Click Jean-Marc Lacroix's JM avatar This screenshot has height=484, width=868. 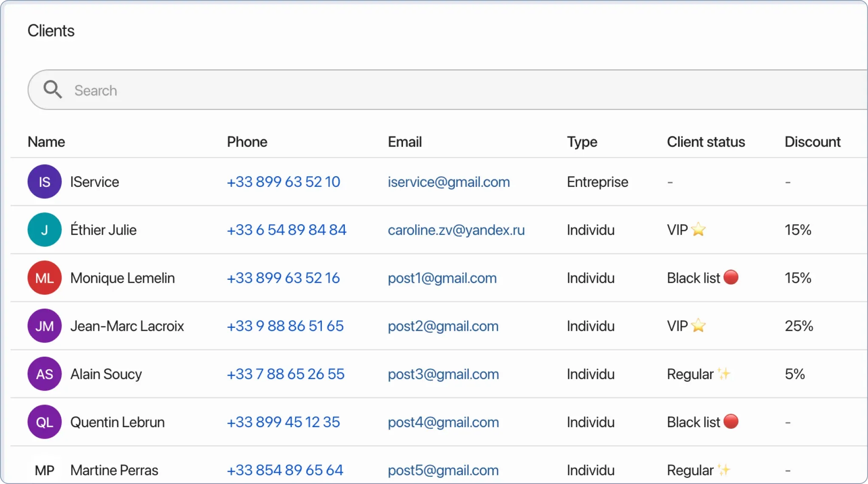(44, 326)
